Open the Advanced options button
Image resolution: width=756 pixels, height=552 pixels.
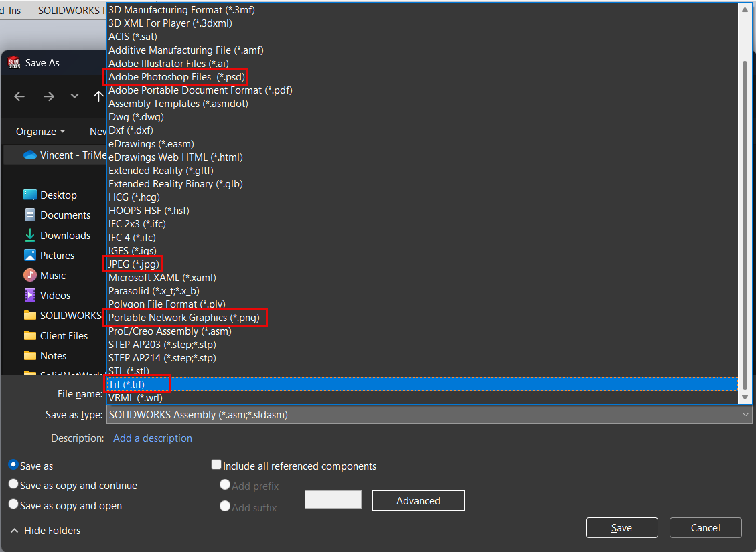pyautogui.click(x=418, y=500)
